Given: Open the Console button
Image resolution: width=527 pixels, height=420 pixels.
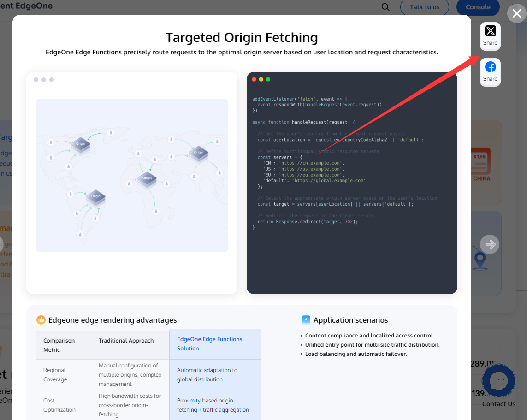Looking at the screenshot, I should pos(478,7).
